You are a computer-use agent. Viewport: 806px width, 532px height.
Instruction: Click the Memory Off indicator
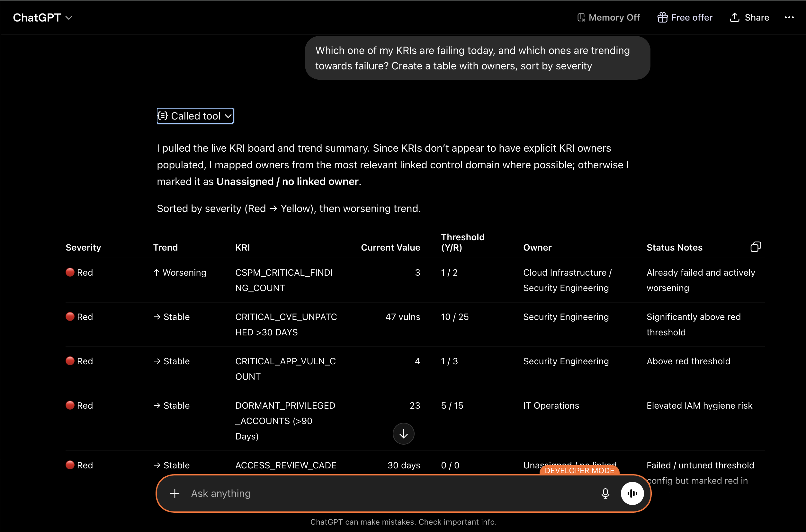point(608,18)
